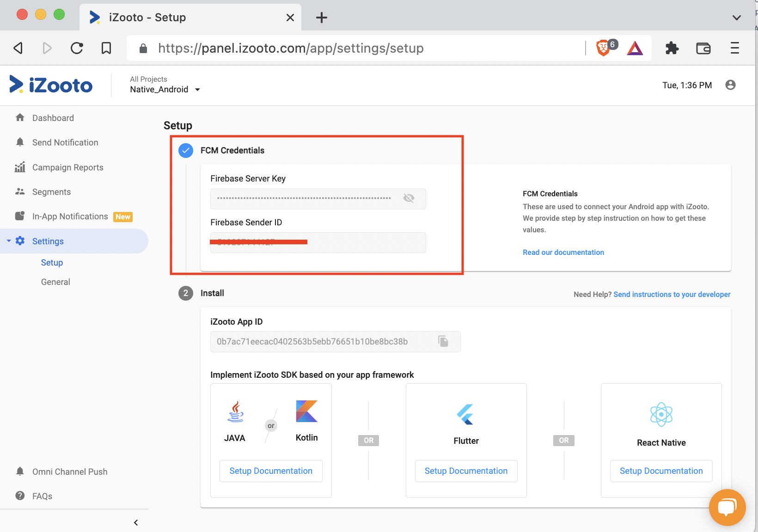
Task: Click Send instructions to your developer
Action: (672, 294)
